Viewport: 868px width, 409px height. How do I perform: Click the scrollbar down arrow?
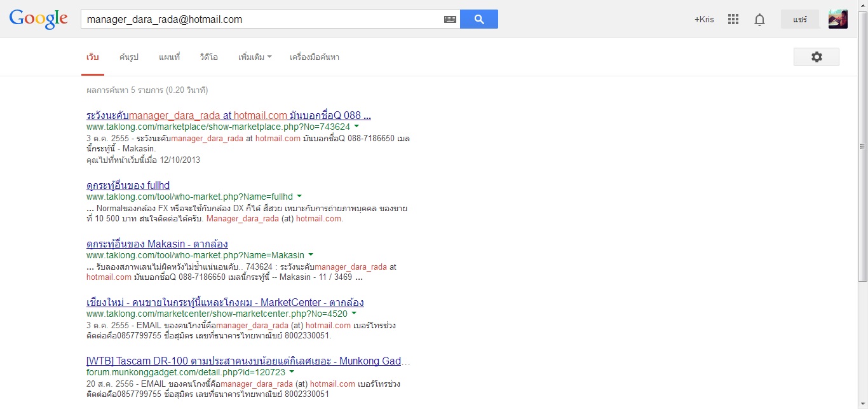point(862,404)
